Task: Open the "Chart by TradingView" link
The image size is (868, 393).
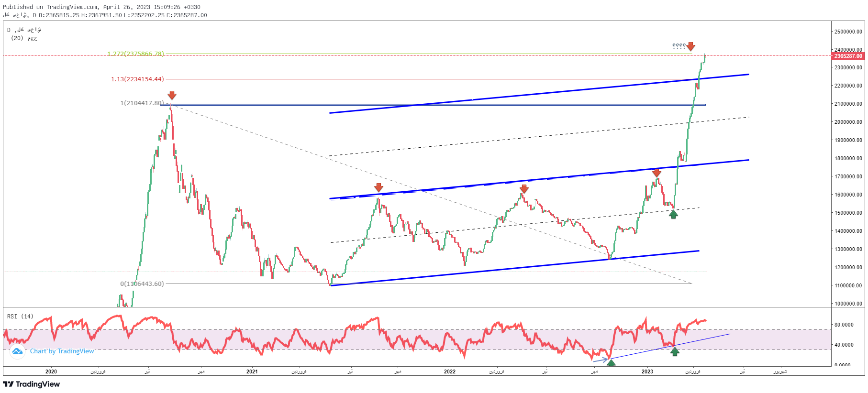Action: (62, 351)
